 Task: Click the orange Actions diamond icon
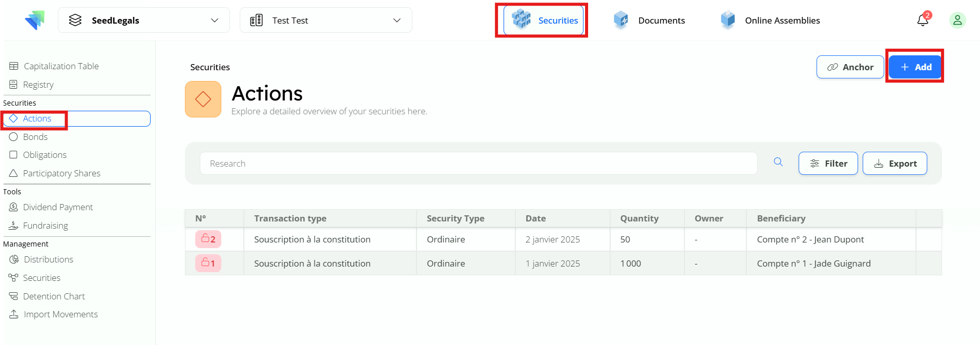[203, 99]
